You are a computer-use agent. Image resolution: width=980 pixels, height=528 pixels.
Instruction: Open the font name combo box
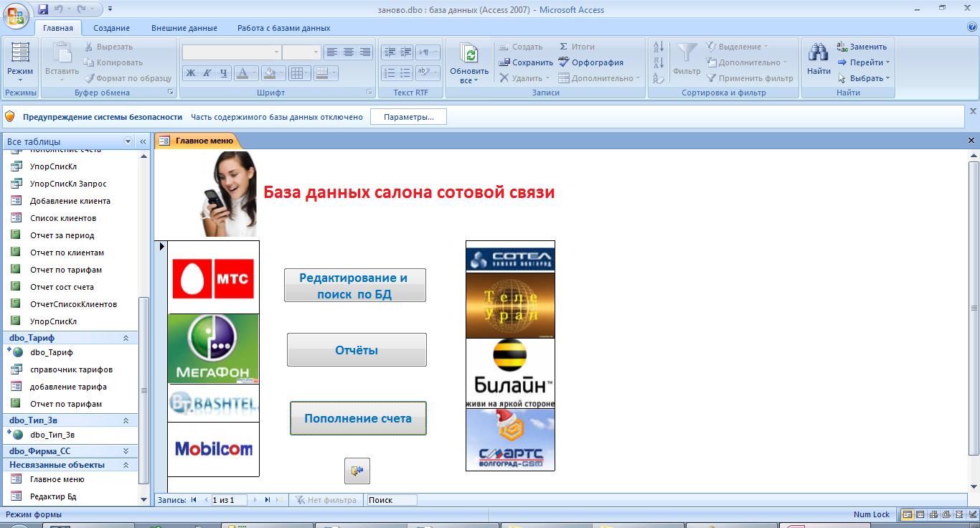[x=232, y=52]
